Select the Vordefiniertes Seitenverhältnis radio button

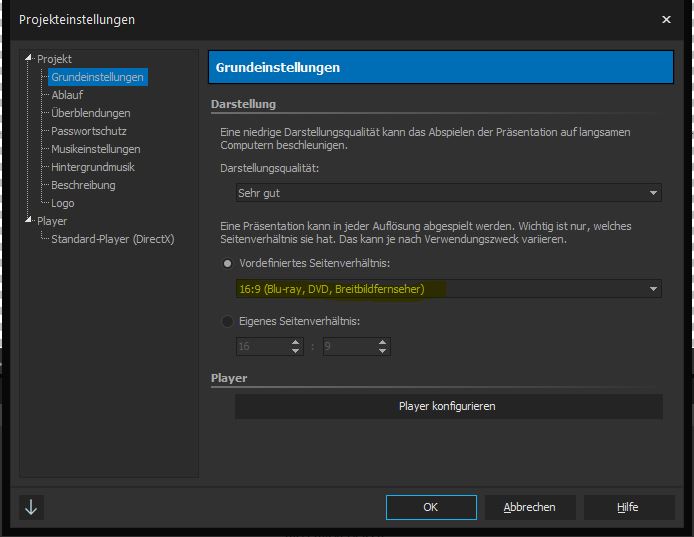[x=228, y=263]
